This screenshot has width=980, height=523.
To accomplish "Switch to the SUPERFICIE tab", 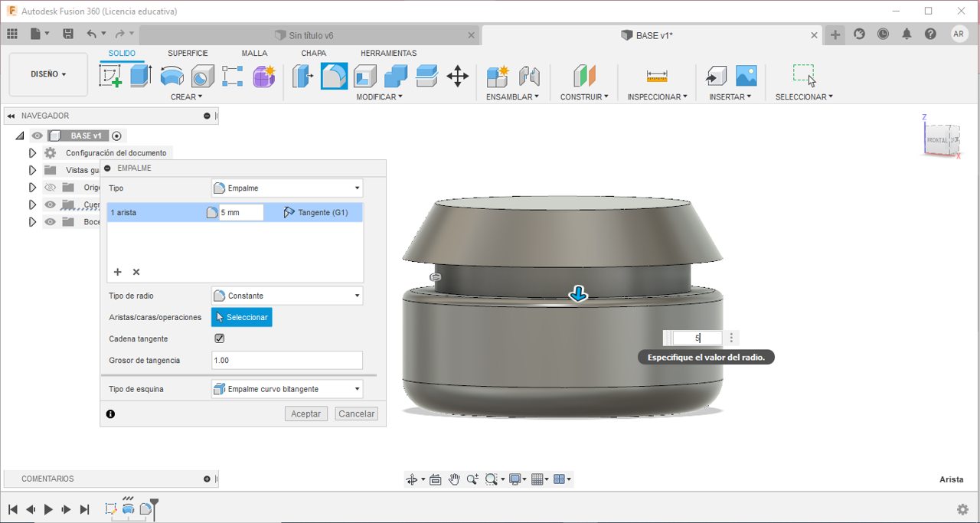I will coord(188,54).
